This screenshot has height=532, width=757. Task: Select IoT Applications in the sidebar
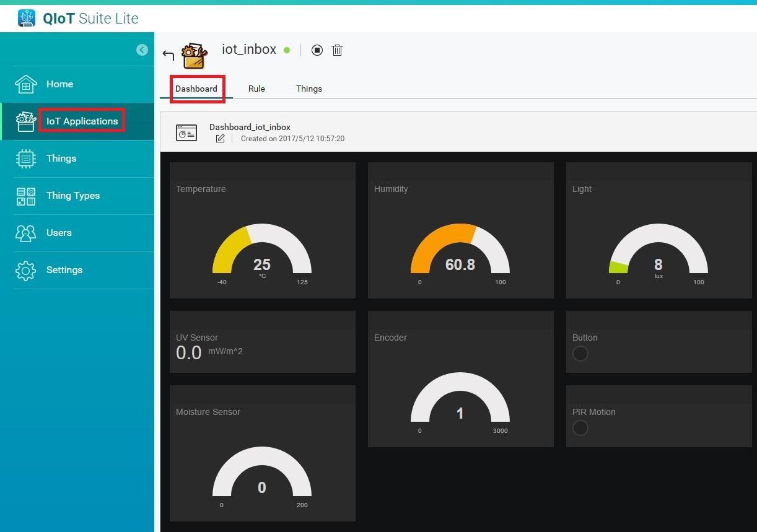(82, 121)
